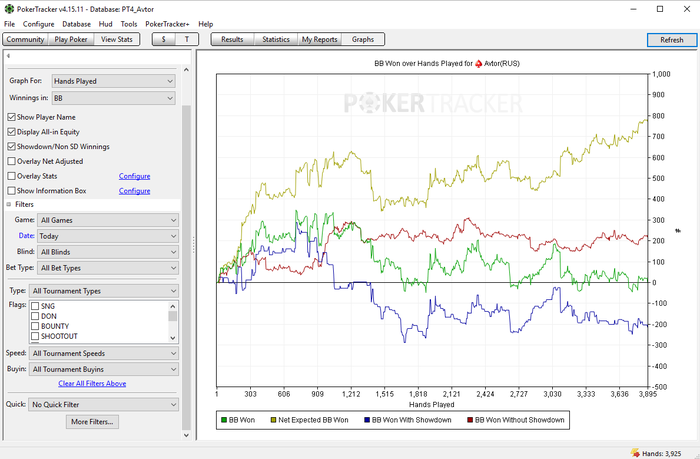Toggle Show Player Name checkbox

12,117
